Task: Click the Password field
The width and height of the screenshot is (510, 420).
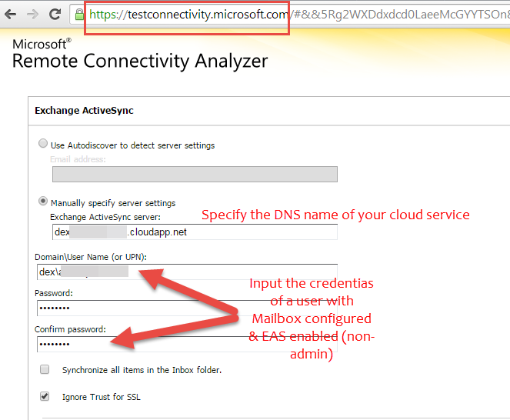Action: (x=188, y=308)
